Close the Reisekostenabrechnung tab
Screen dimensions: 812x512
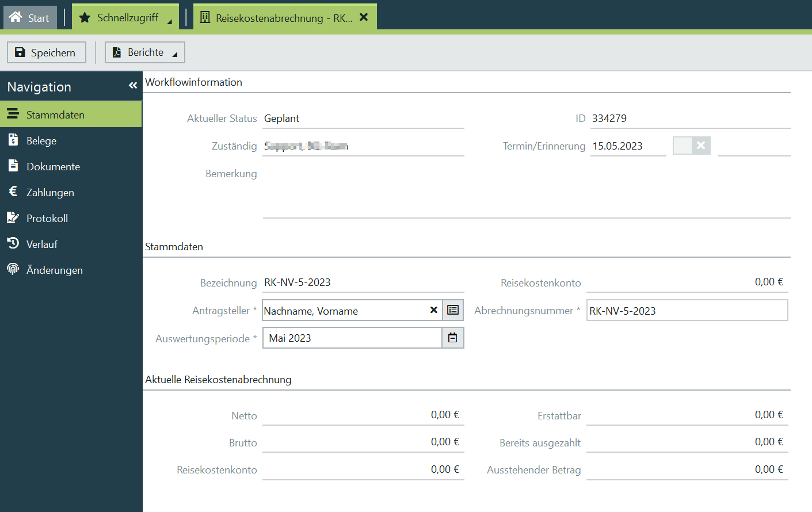click(x=364, y=17)
